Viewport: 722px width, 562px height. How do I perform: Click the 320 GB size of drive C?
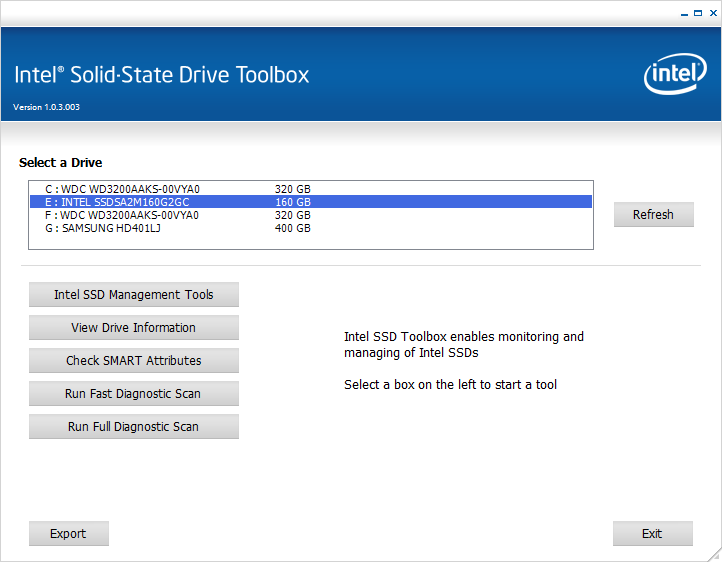coord(293,189)
